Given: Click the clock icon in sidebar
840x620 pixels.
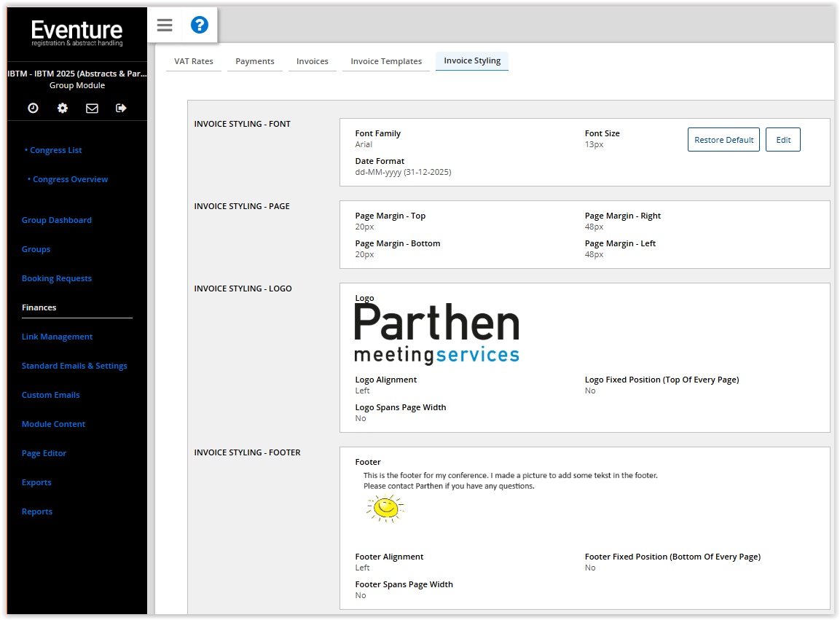Looking at the screenshot, I should [34, 109].
